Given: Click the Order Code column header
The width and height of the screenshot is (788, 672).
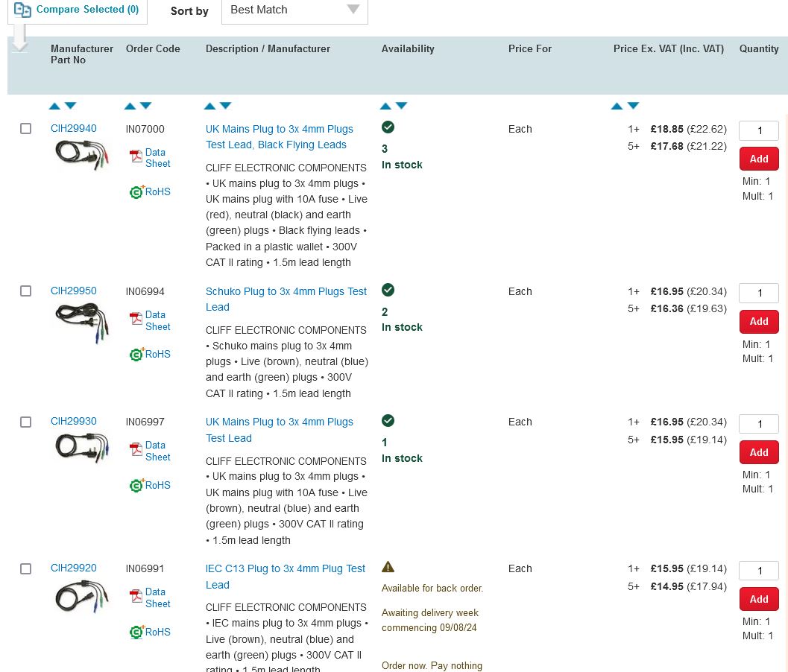Looking at the screenshot, I should click(153, 48).
